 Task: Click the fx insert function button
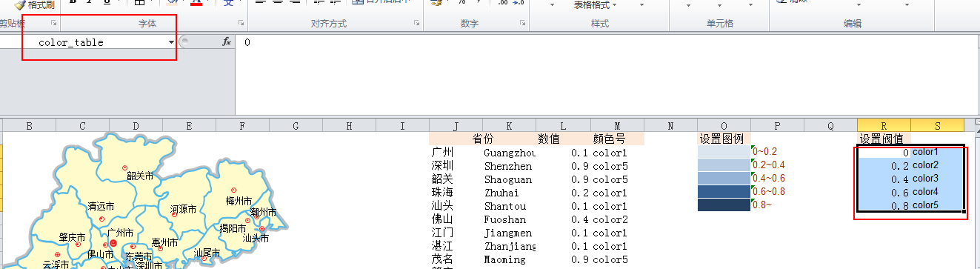pyautogui.click(x=227, y=42)
